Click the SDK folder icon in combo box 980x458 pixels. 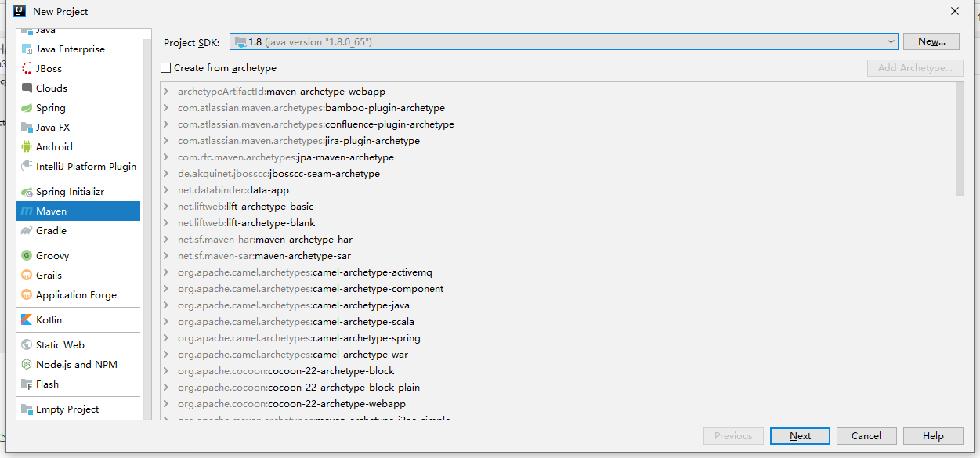point(240,41)
